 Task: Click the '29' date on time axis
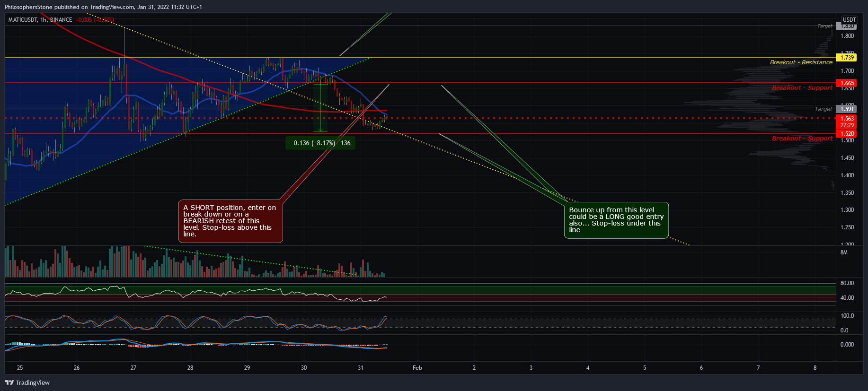click(247, 368)
